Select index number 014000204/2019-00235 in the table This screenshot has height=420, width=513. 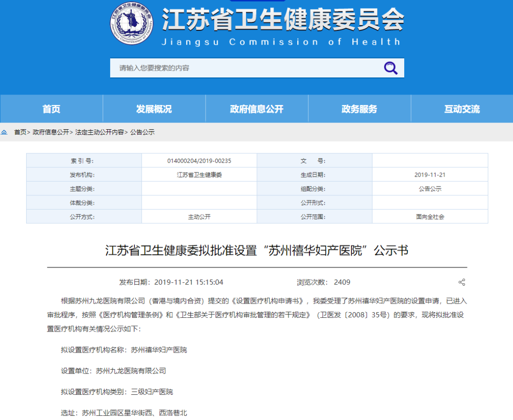(x=199, y=161)
